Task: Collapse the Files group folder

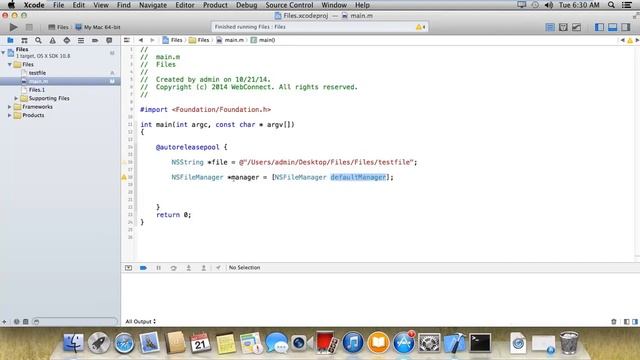Action: pyautogui.click(x=10, y=64)
